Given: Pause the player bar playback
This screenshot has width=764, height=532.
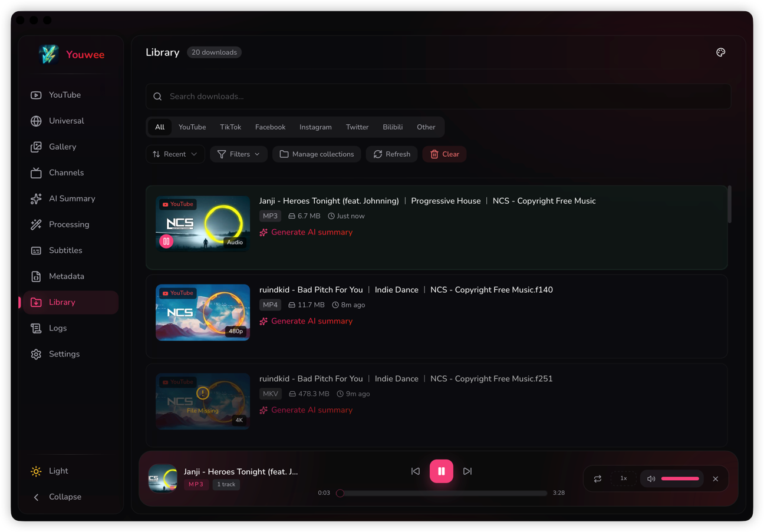Looking at the screenshot, I should [x=442, y=471].
